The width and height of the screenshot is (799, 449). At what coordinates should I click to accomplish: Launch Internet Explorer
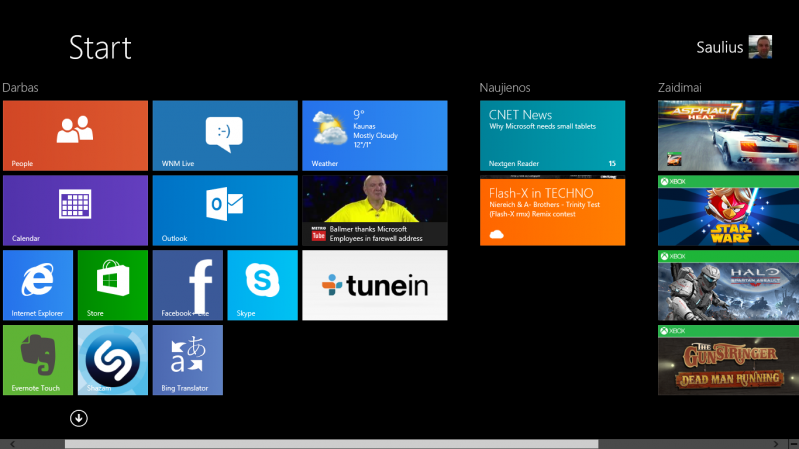point(38,285)
